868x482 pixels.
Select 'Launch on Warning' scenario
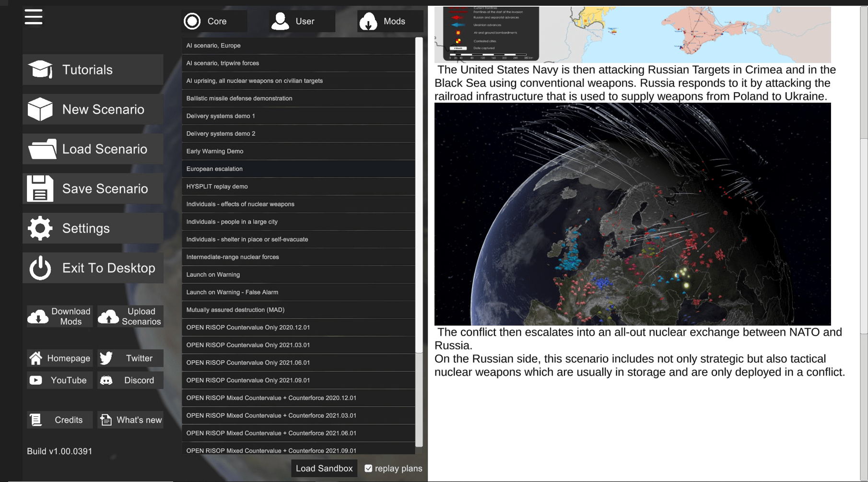[x=298, y=274]
